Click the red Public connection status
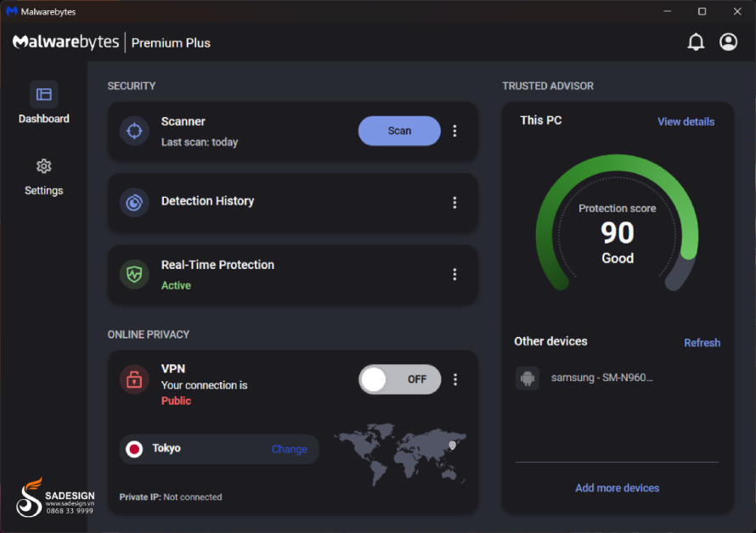This screenshot has width=756, height=533. [176, 401]
